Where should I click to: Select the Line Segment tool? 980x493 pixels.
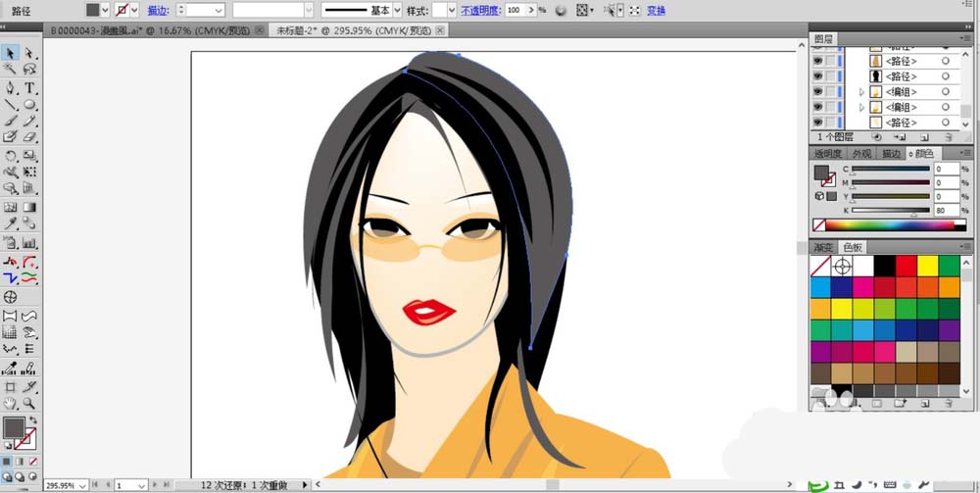coord(11,104)
